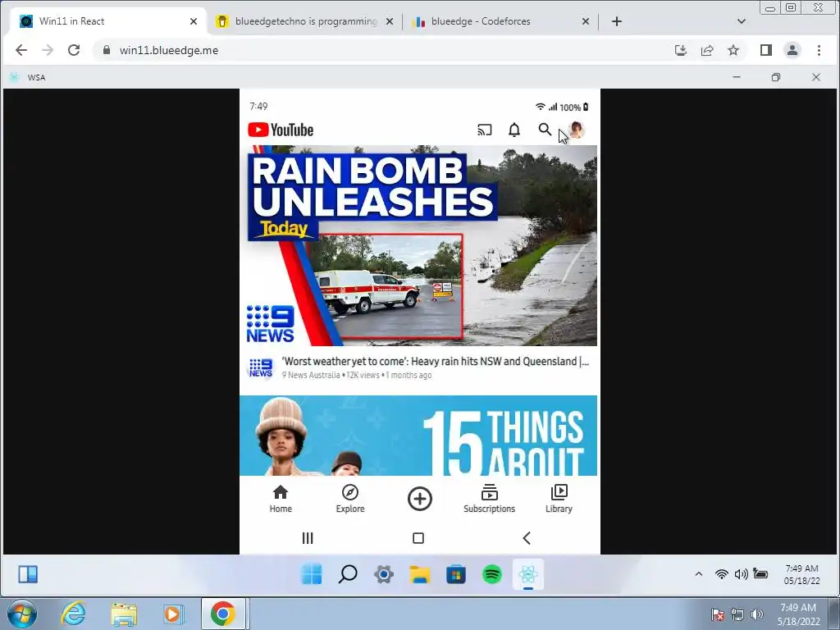Open the 15 Things About video thumbnail
Image resolution: width=840 pixels, height=630 pixels.
[418, 436]
